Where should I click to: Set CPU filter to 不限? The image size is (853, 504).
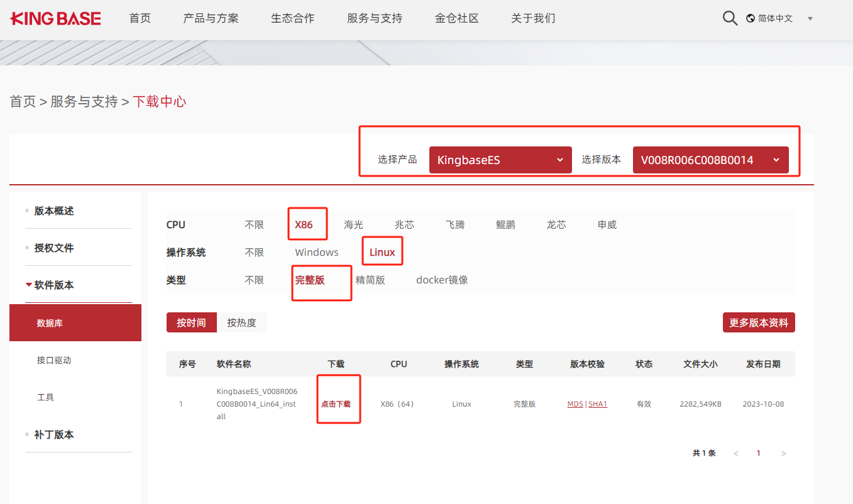pyautogui.click(x=255, y=225)
